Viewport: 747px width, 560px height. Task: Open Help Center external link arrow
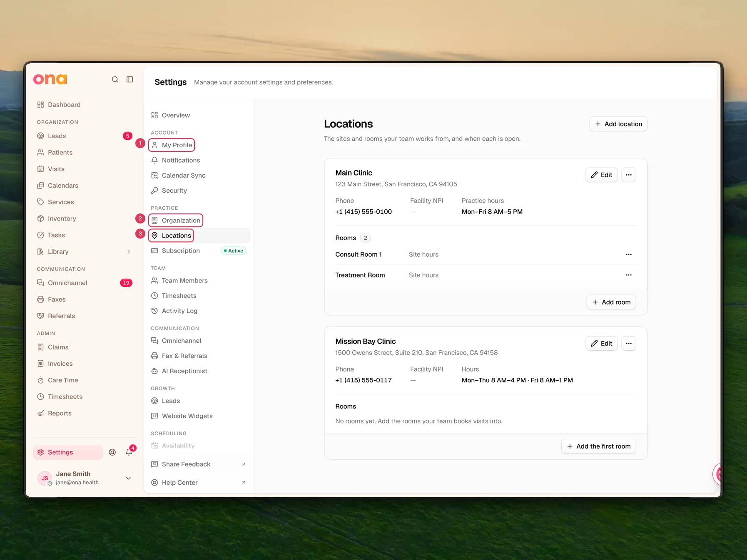244,483
